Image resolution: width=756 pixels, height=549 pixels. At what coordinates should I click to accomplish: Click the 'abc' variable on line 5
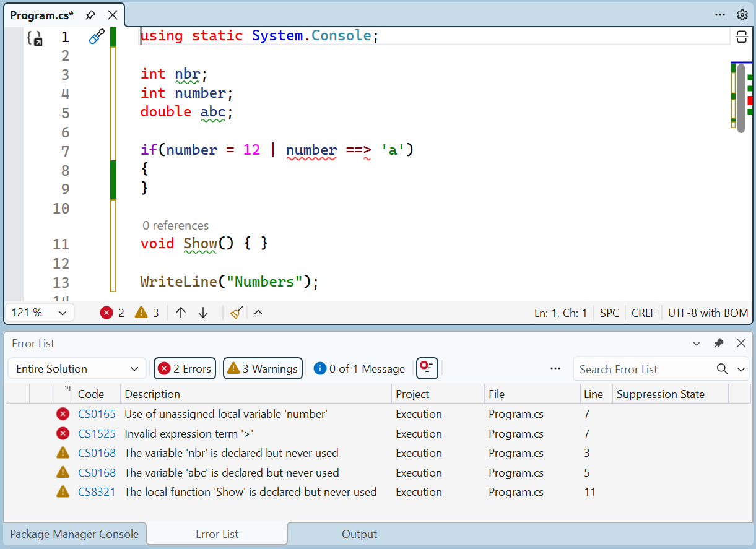pyautogui.click(x=212, y=112)
